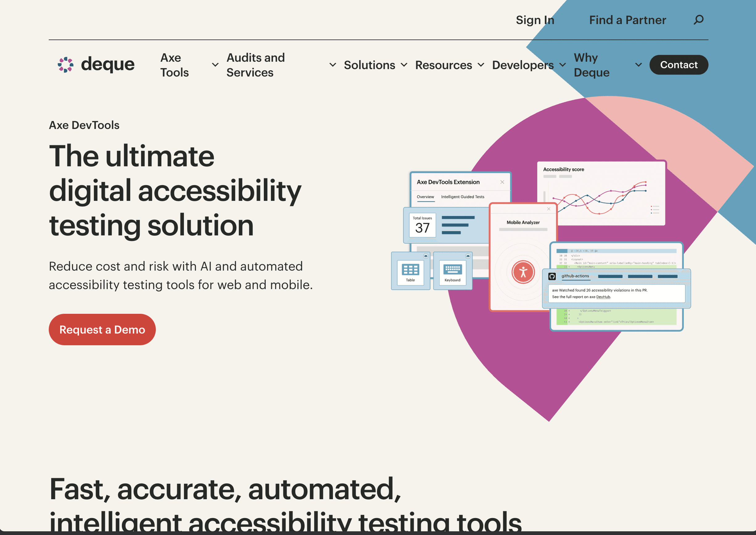
Task: Select Intelligent Guided Tests tab
Action: point(463,197)
